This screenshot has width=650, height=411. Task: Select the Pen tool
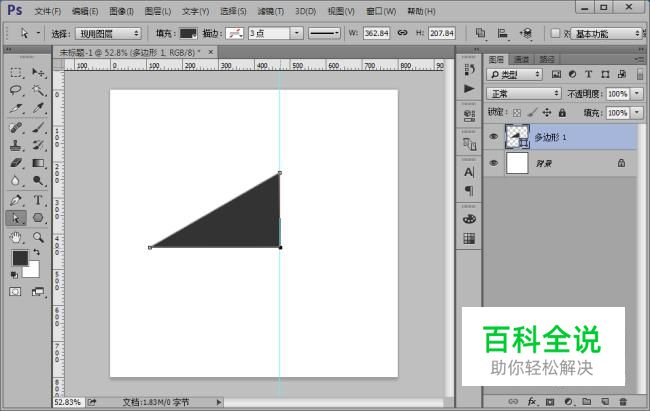[x=17, y=200]
